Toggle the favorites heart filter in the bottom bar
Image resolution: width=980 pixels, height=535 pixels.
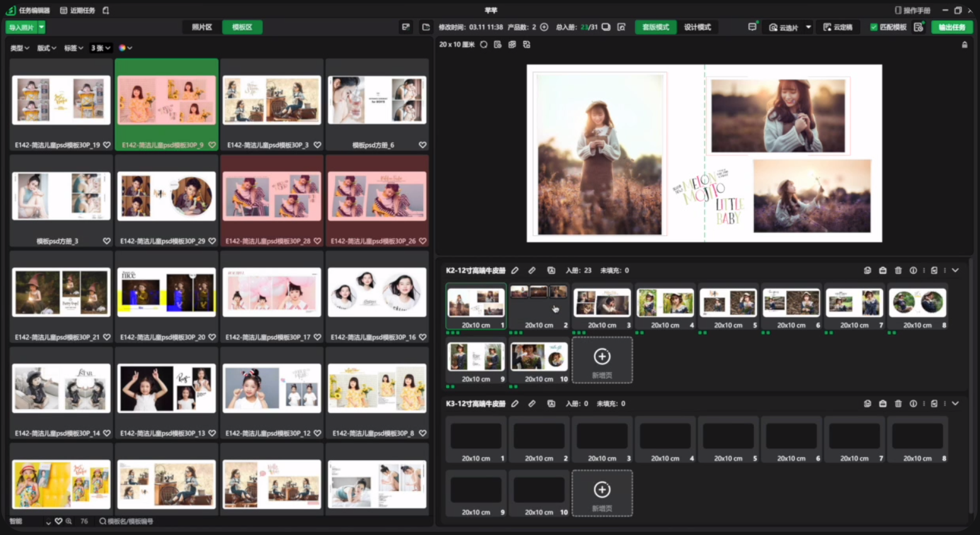(59, 521)
